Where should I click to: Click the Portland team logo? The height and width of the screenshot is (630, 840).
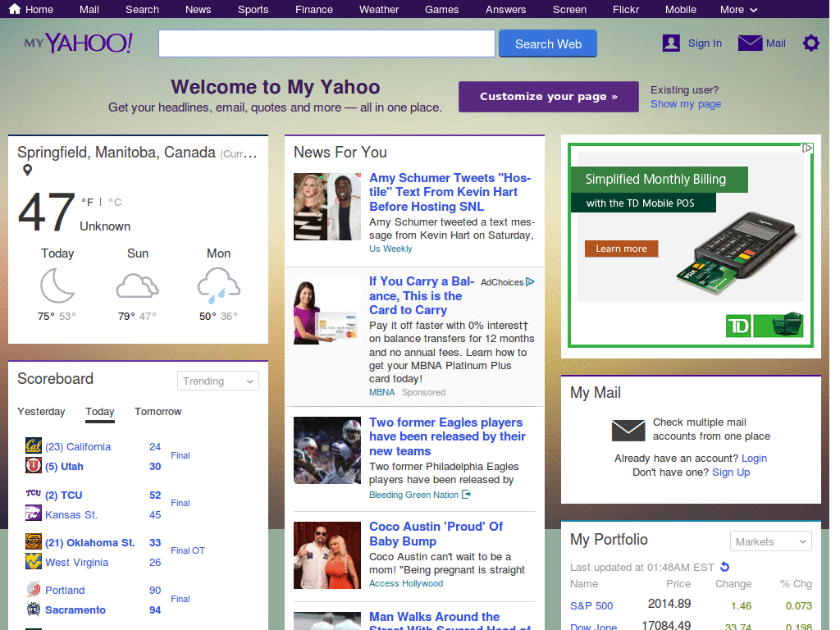pyautogui.click(x=33, y=589)
